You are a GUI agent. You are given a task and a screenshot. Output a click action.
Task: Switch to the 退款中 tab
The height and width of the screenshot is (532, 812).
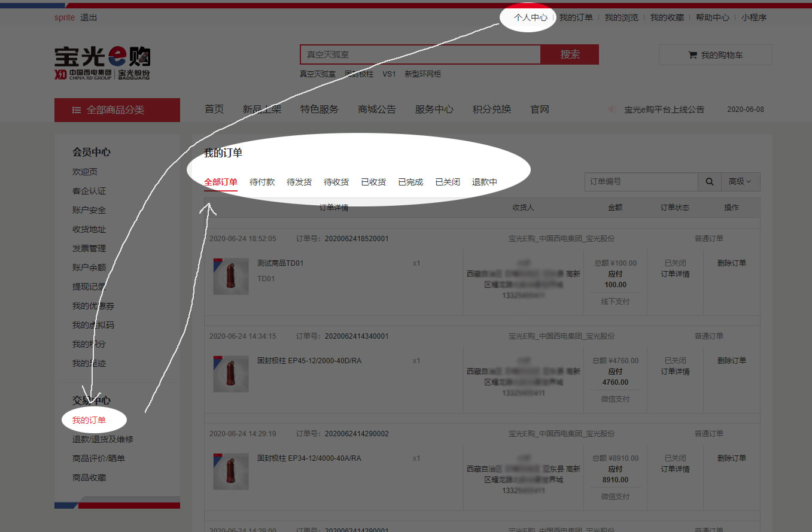485,182
